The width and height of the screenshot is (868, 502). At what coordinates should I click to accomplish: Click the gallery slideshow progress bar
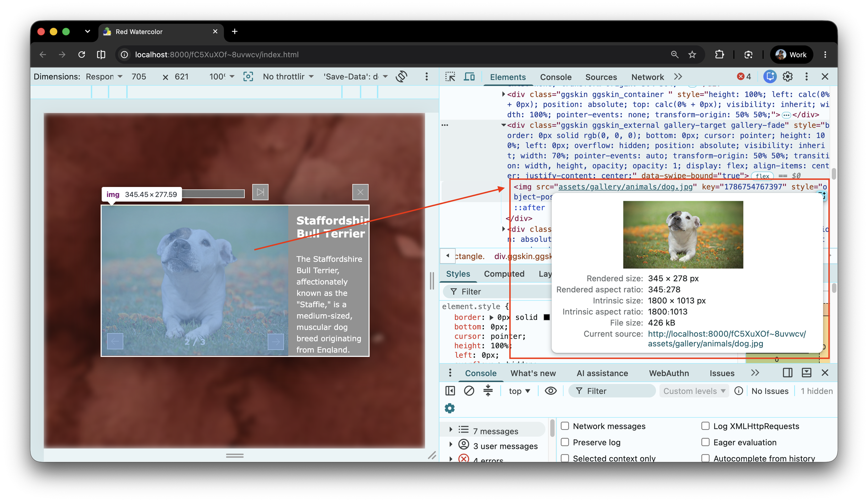(x=213, y=194)
